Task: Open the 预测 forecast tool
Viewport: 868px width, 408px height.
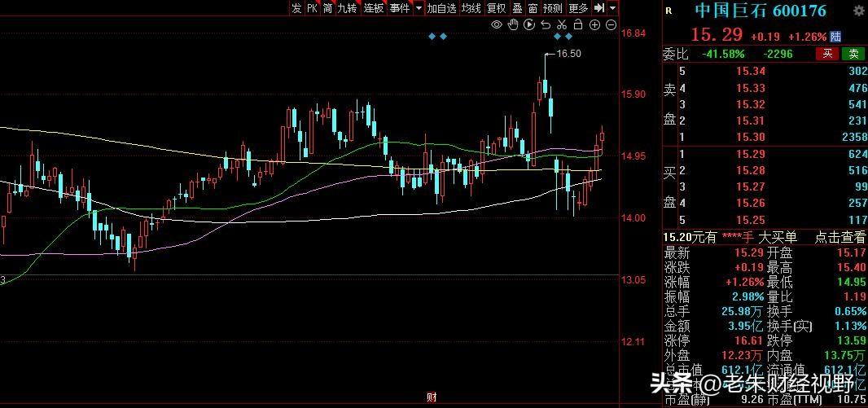Action: point(552,8)
